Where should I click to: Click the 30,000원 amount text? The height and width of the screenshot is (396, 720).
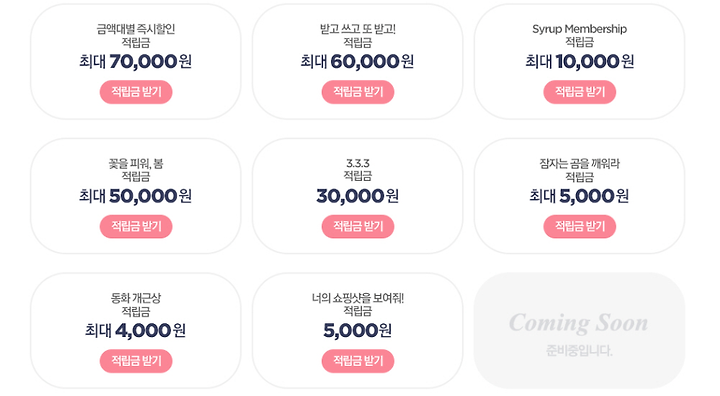[358, 196]
